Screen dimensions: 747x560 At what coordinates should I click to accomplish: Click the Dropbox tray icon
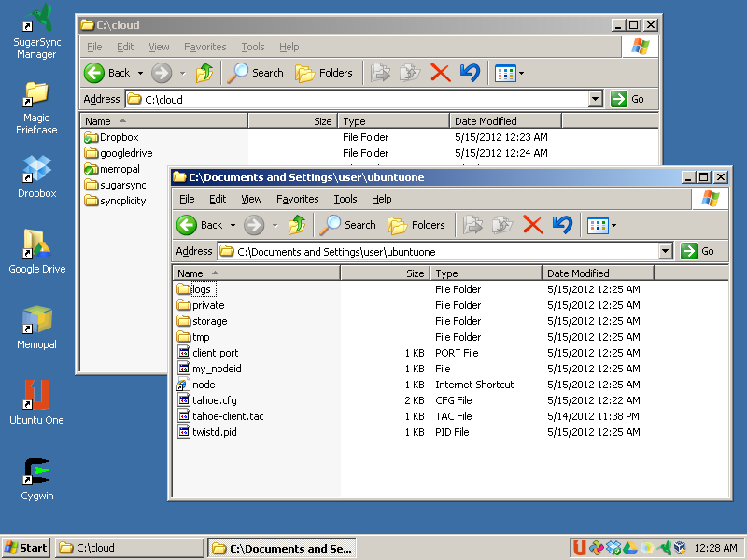[x=613, y=548]
